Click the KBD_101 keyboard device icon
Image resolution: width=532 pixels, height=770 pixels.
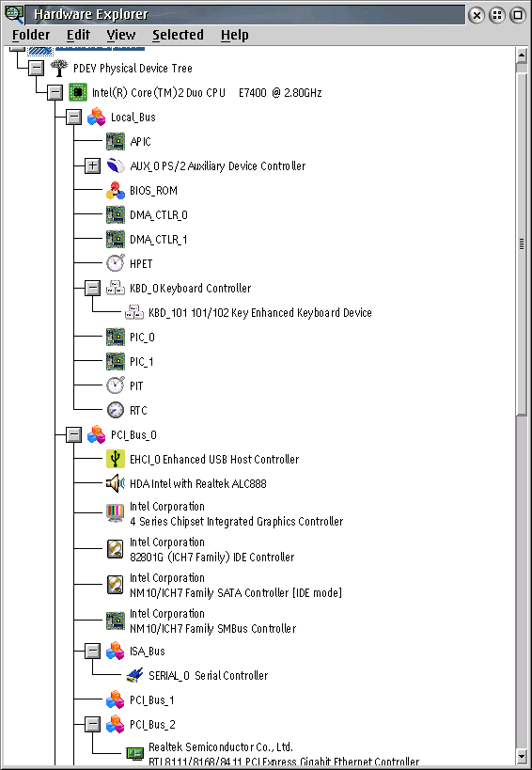tap(134, 313)
